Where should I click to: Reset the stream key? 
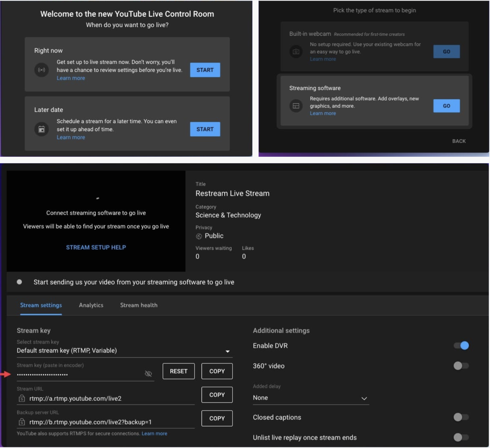[179, 371]
